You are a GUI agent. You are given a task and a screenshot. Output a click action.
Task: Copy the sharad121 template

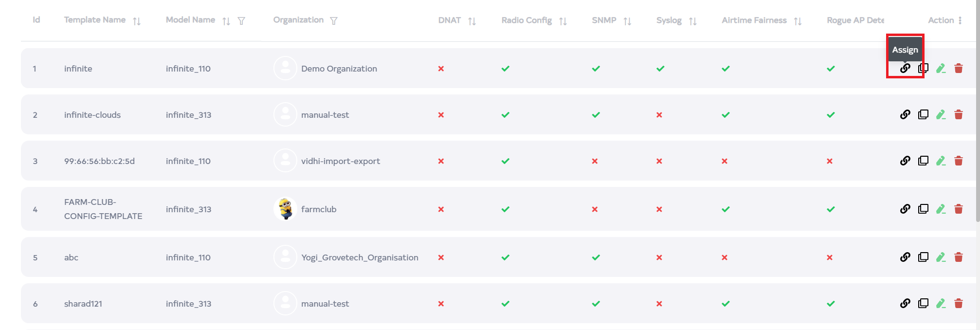click(x=923, y=304)
